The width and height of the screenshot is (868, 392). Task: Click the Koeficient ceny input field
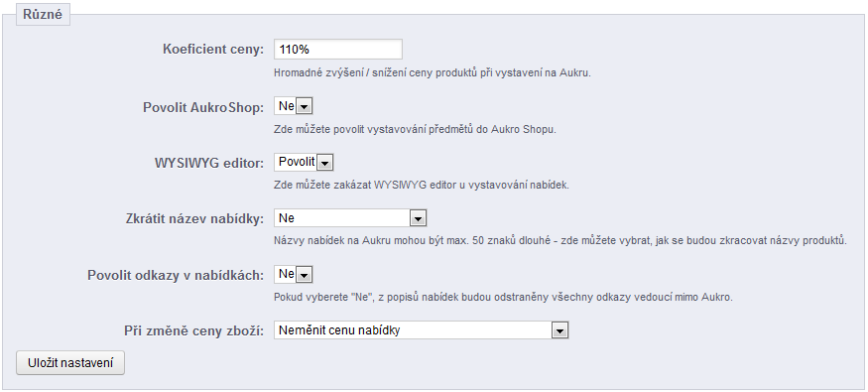click(x=338, y=50)
